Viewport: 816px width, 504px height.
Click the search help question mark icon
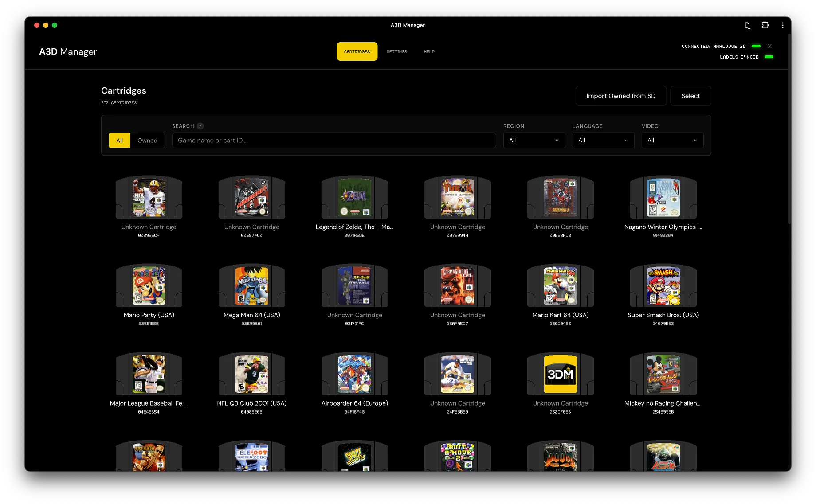200,126
